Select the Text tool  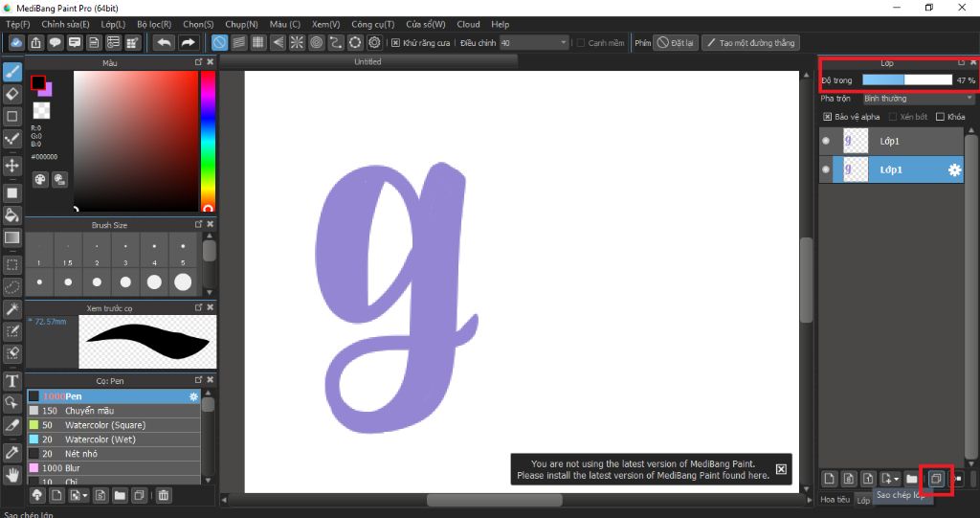[12, 381]
